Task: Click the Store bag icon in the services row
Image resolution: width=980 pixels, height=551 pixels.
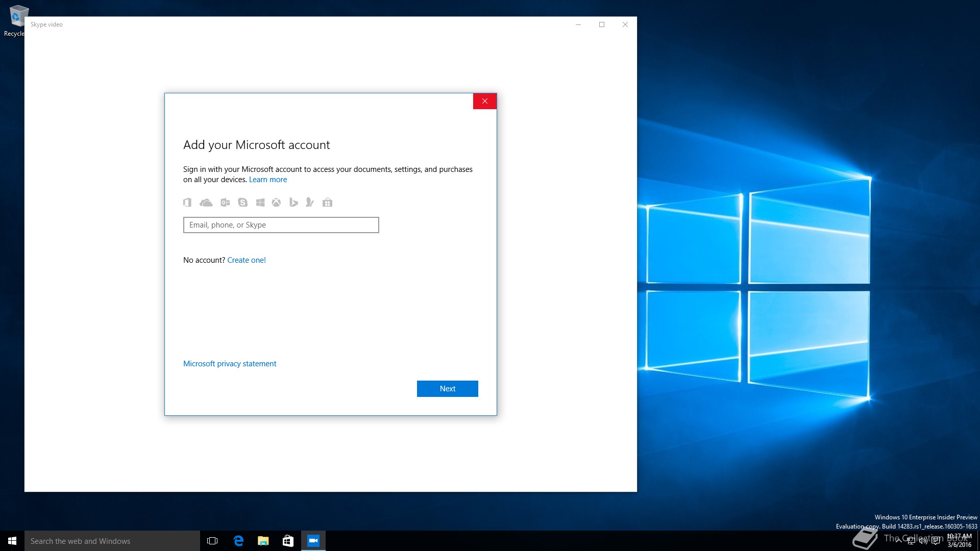Action: click(328, 203)
